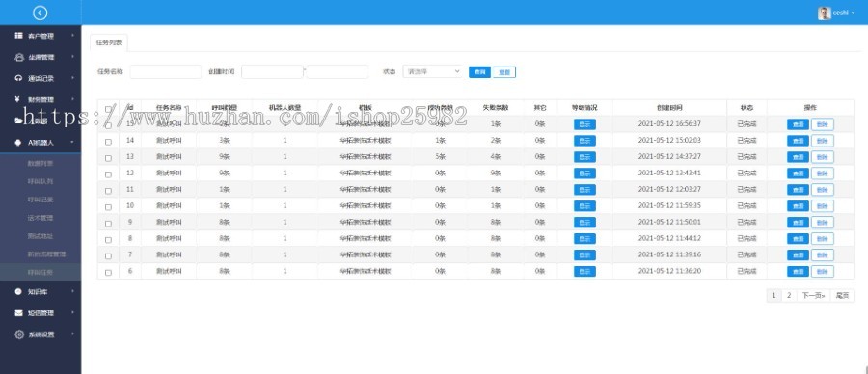
Task: Check the box for task row 13
Action: point(108,158)
